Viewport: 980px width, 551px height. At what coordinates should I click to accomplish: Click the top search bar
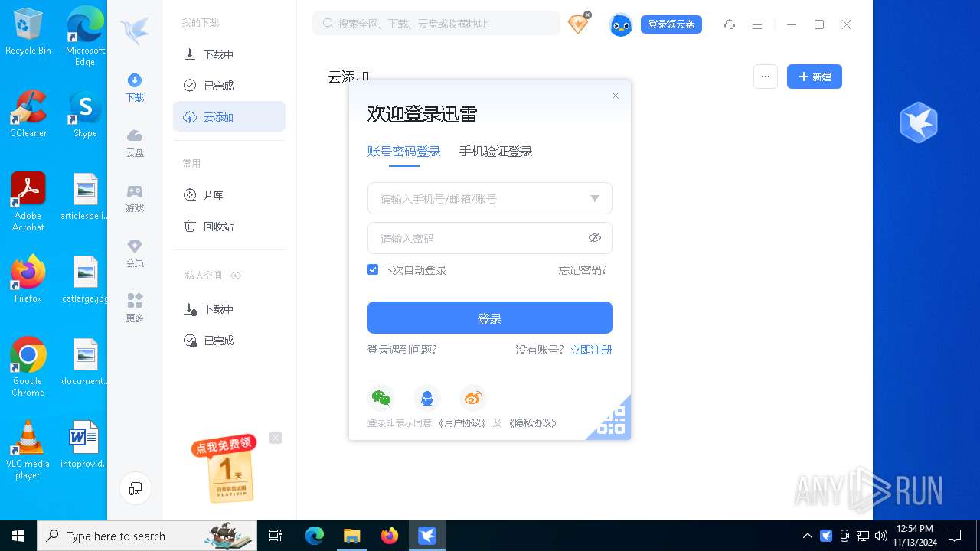point(436,24)
